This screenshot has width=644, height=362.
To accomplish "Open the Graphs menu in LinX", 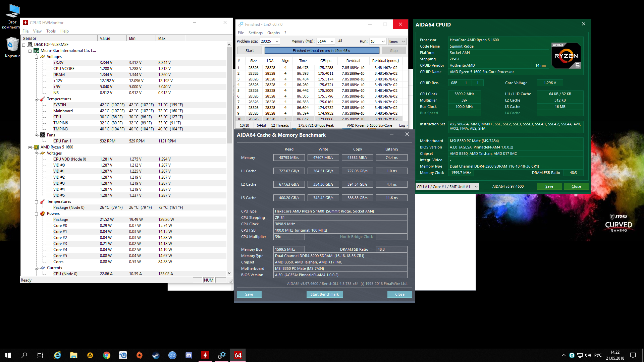I will tap(273, 33).
